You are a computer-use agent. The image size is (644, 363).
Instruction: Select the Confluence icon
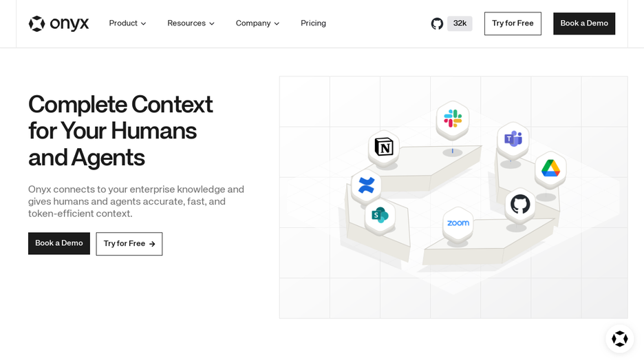(x=366, y=185)
